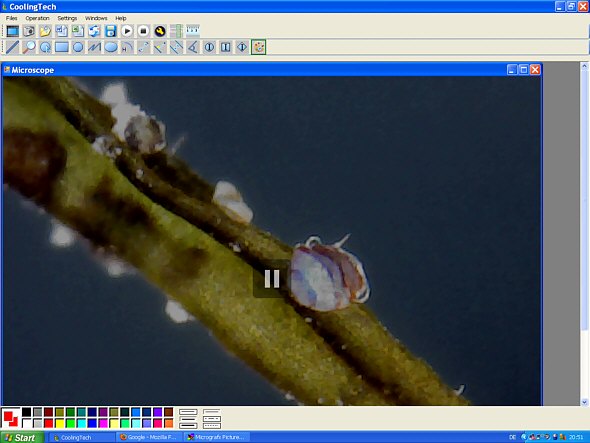The width and height of the screenshot is (590, 443).
Task: Pick the white color swatch
Action: pos(26,423)
